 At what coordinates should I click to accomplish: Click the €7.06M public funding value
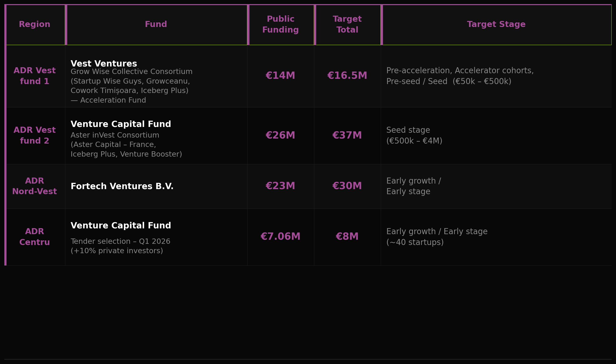tap(280, 237)
